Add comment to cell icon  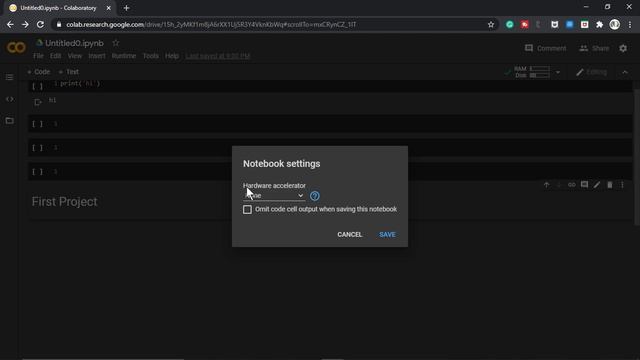click(x=584, y=185)
